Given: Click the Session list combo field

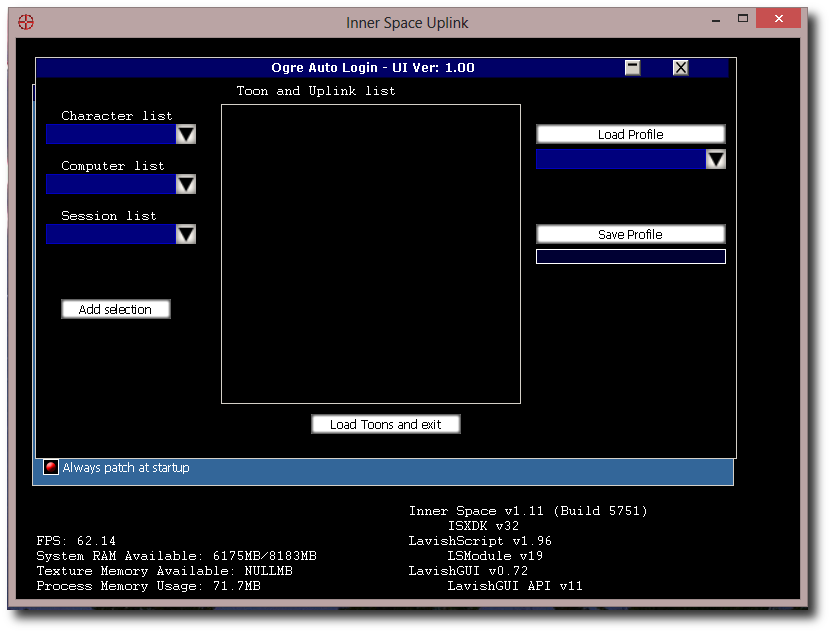Looking at the screenshot, I should click(111, 234).
